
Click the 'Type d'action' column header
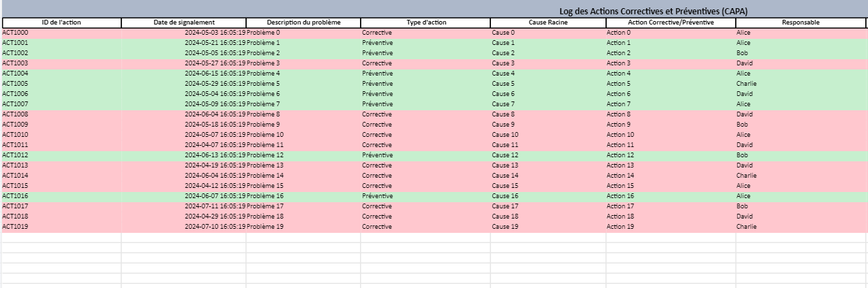click(x=426, y=22)
